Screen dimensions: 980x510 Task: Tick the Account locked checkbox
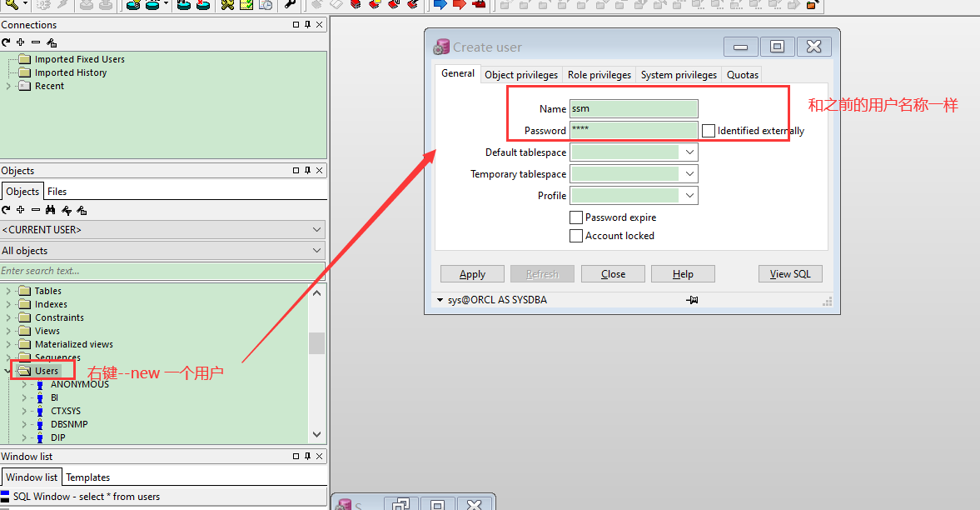576,235
